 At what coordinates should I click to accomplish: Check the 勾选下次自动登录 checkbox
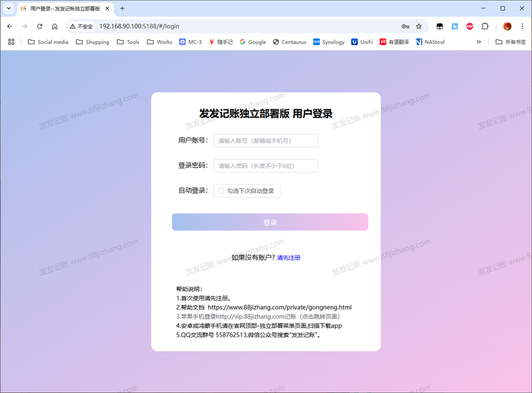pos(221,191)
